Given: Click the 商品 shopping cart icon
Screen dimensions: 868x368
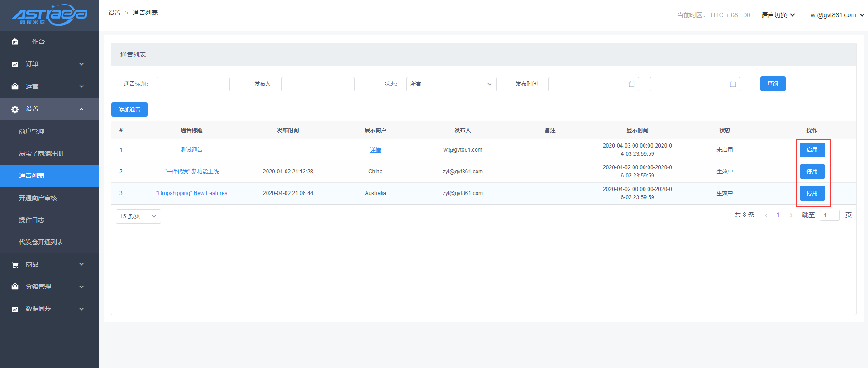Looking at the screenshot, I should coord(15,265).
